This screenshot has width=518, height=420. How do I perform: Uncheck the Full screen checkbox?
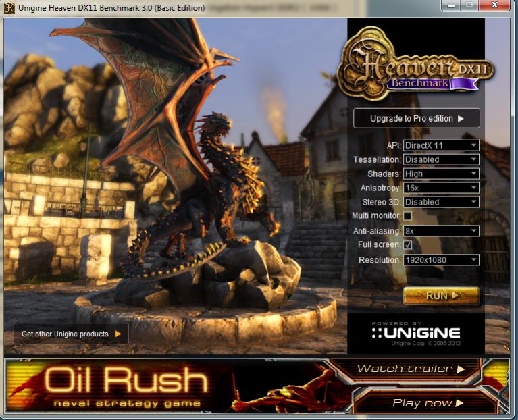(408, 244)
